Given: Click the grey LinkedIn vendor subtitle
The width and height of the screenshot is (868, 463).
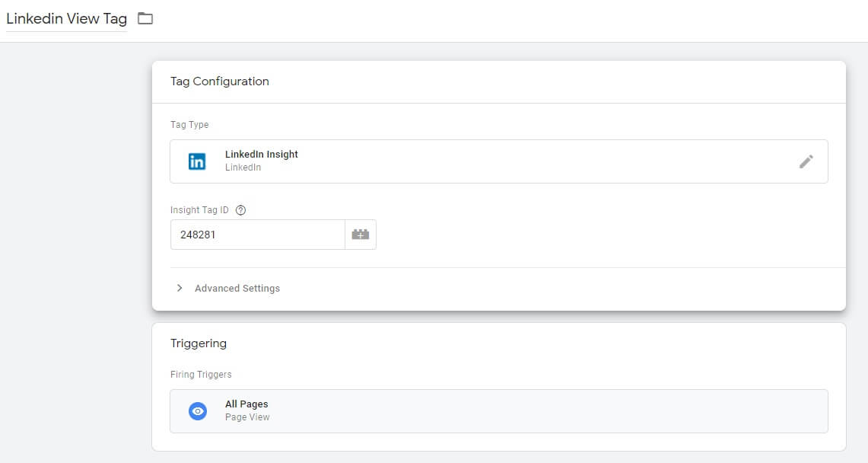Looking at the screenshot, I should [x=243, y=168].
